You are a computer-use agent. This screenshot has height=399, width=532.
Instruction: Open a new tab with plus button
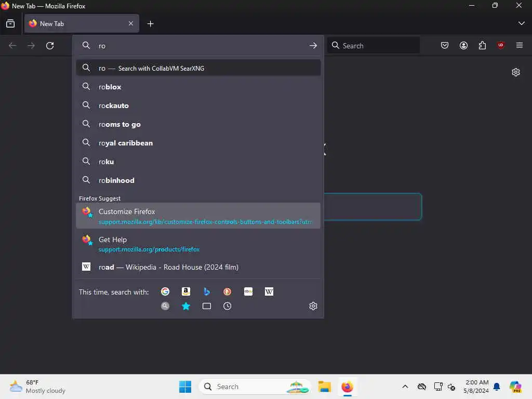[x=150, y=24]
